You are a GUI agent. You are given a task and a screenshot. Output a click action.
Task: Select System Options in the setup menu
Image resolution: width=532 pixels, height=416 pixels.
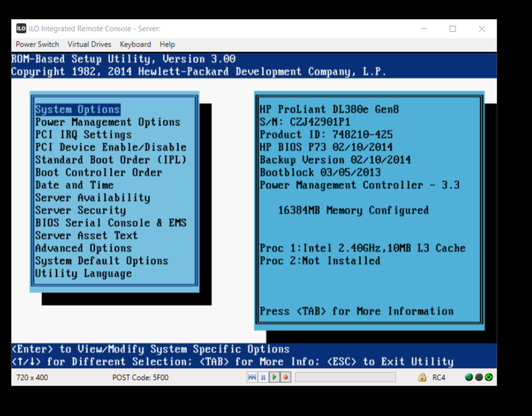click(78, 109)
